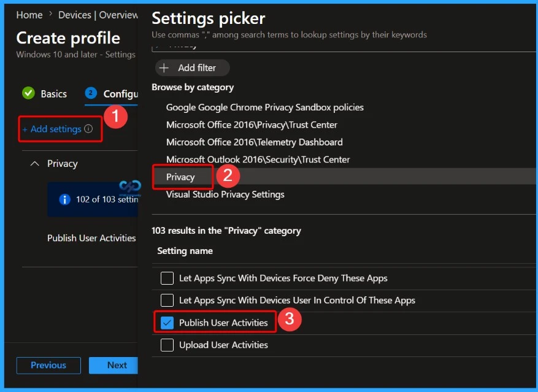Click the Previous button

click(x=48, y=365)
